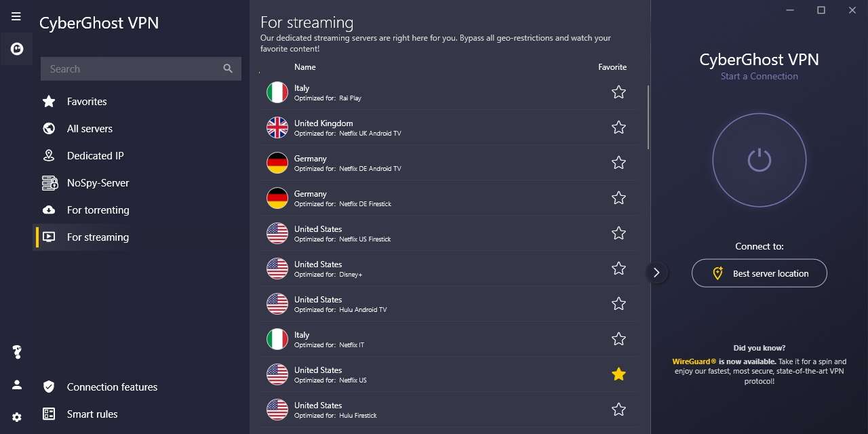Click the CyberGhost ghost logo icon

17,49
